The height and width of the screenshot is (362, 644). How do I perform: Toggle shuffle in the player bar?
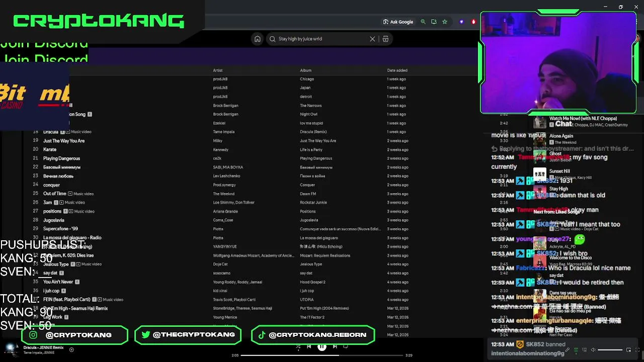point(298,346)
